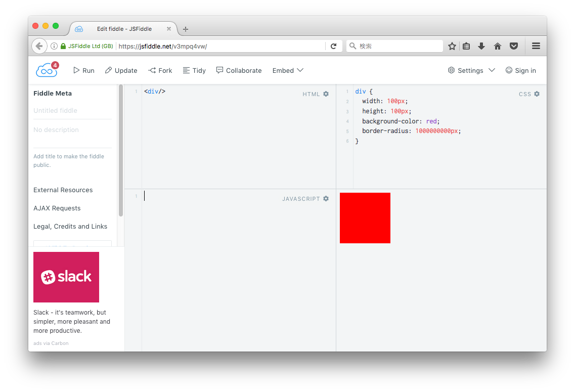This screenshot has height=392, width=575.
Task: Click the JSFiddle cloud logo
Action: 47,70
